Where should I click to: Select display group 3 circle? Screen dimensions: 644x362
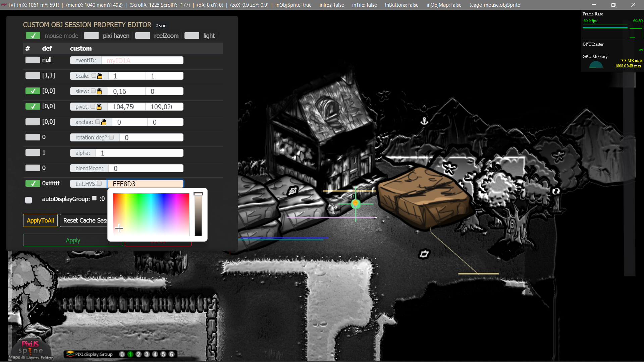pyautogui.click(x=147, y=354)
